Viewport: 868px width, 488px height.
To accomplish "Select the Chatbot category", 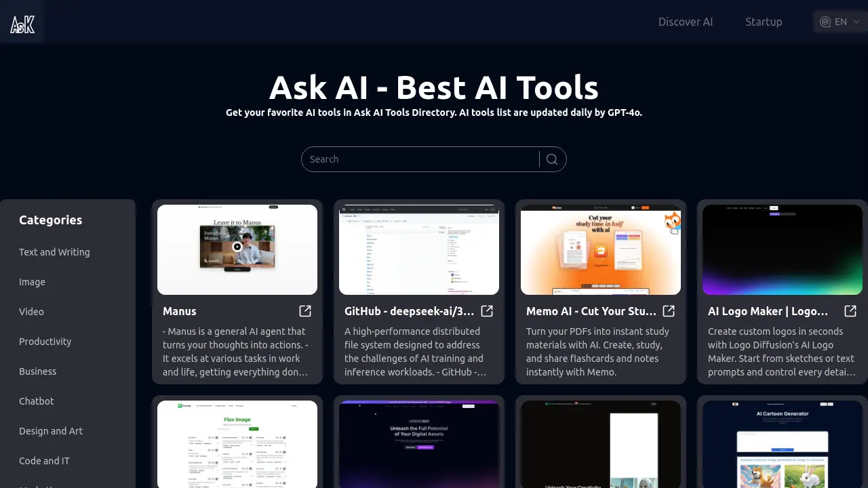I will (x=36, y=401).
